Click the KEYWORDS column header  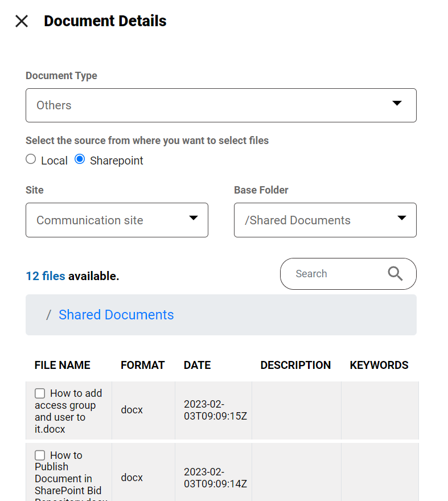(379, 366)
